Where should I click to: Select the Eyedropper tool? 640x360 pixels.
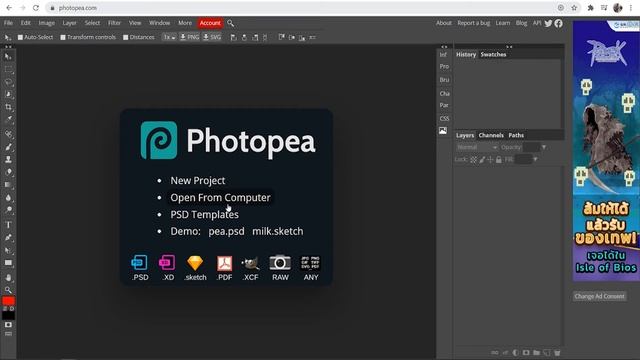pos(8,120)
